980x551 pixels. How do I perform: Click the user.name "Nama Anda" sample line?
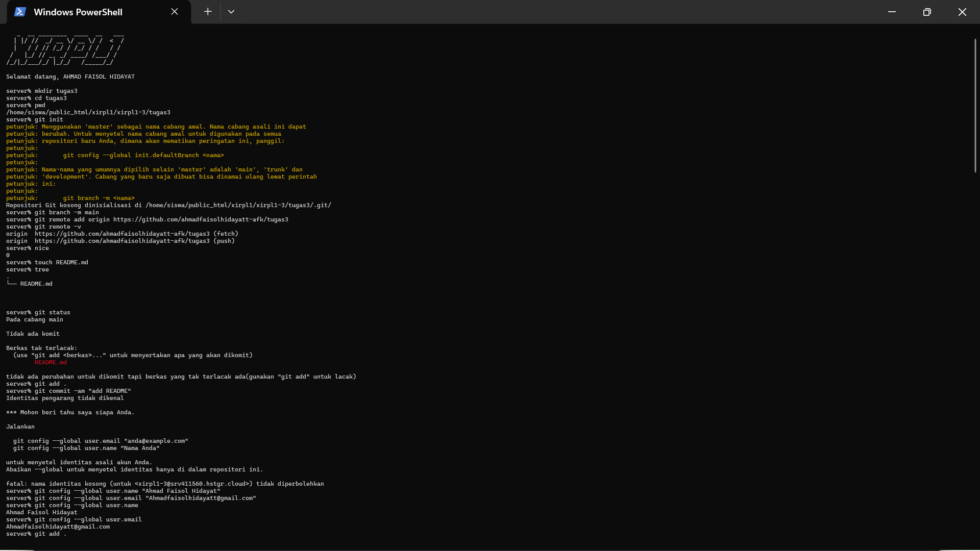click(86, 448)
